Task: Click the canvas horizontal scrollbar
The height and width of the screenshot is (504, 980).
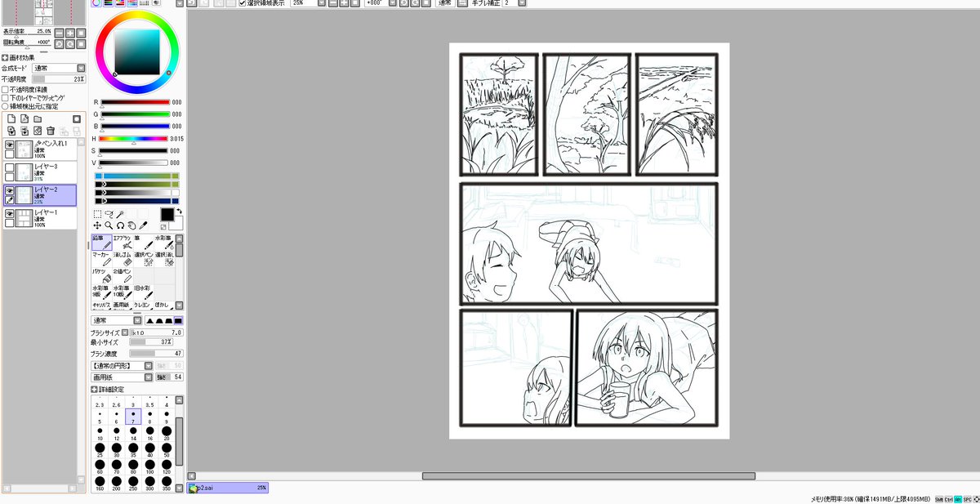Action: click(588, 476)
